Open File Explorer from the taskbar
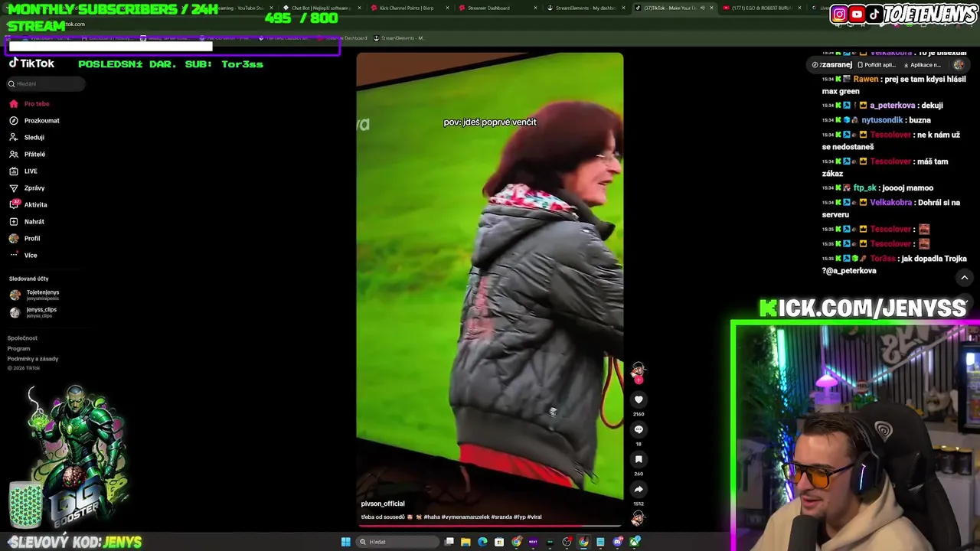 pos(465,542)
